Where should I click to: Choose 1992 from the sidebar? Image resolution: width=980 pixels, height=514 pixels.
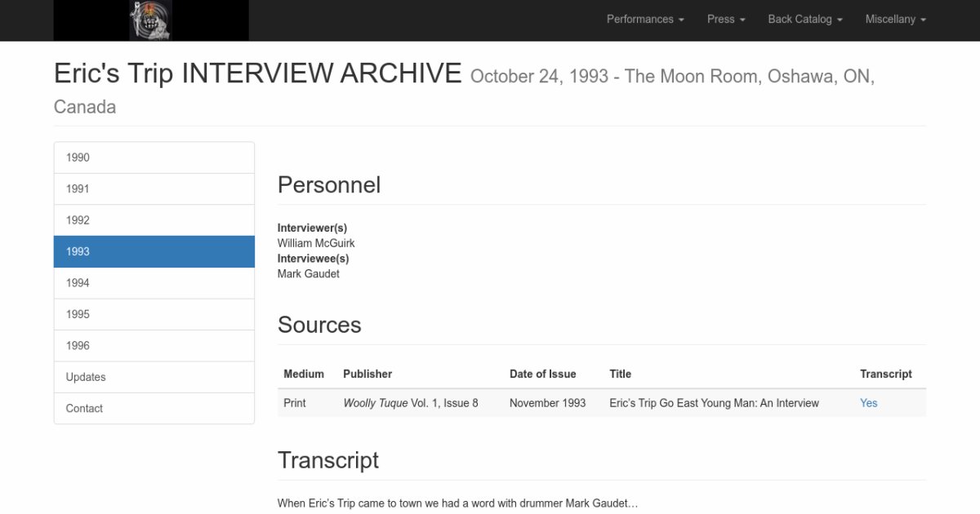pos(154,220)
